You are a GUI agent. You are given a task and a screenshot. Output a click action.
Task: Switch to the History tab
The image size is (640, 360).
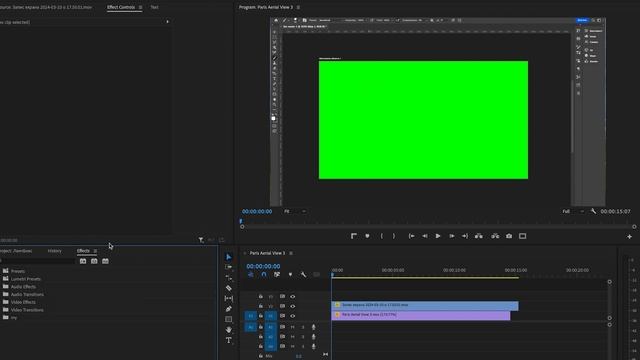coord(55,251)
